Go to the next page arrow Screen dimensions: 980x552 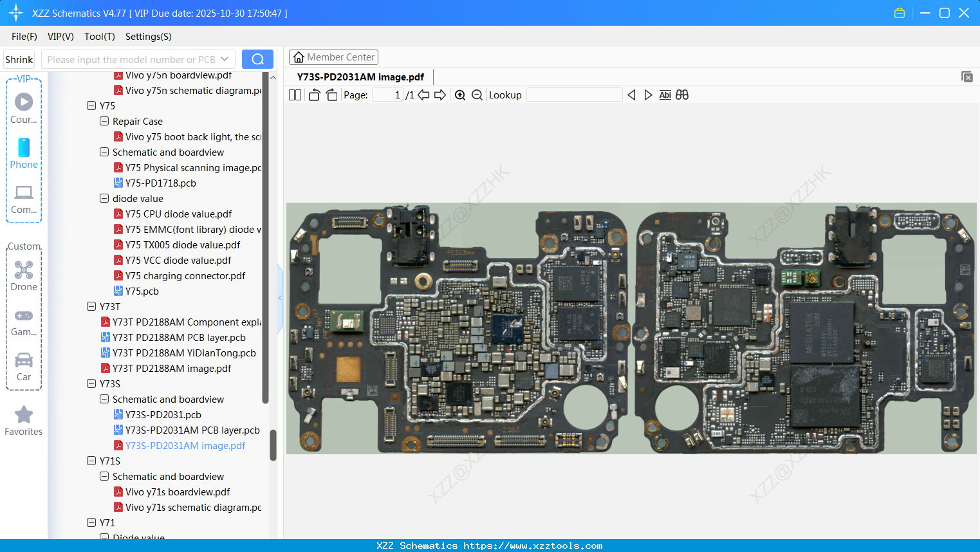click(440, 95)
